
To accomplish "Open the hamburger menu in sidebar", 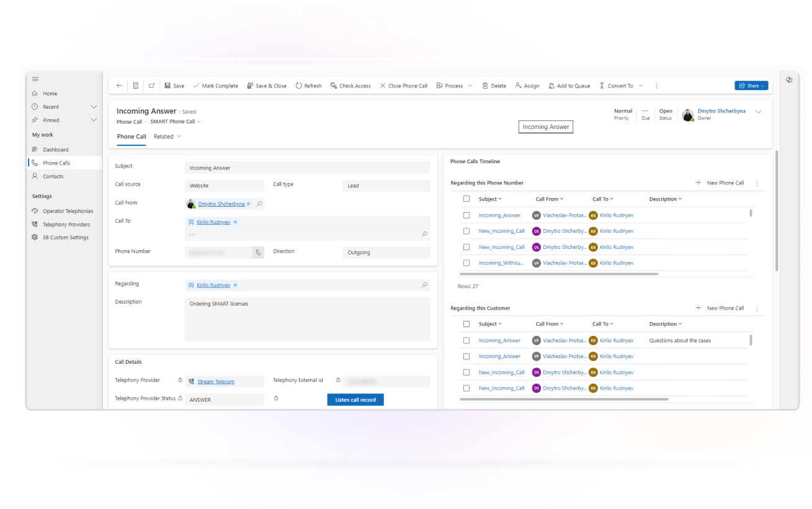I will click(x=35, y=79).
